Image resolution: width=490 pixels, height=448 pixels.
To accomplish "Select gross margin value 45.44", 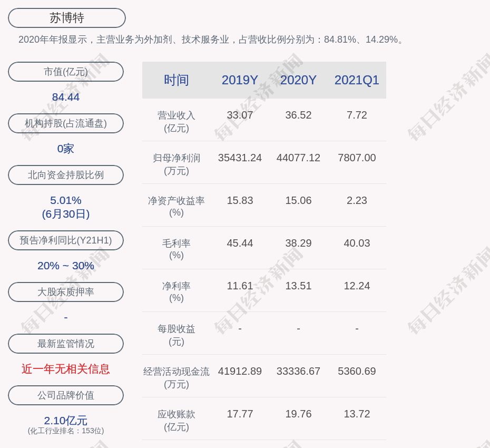I will pos(240,243).
